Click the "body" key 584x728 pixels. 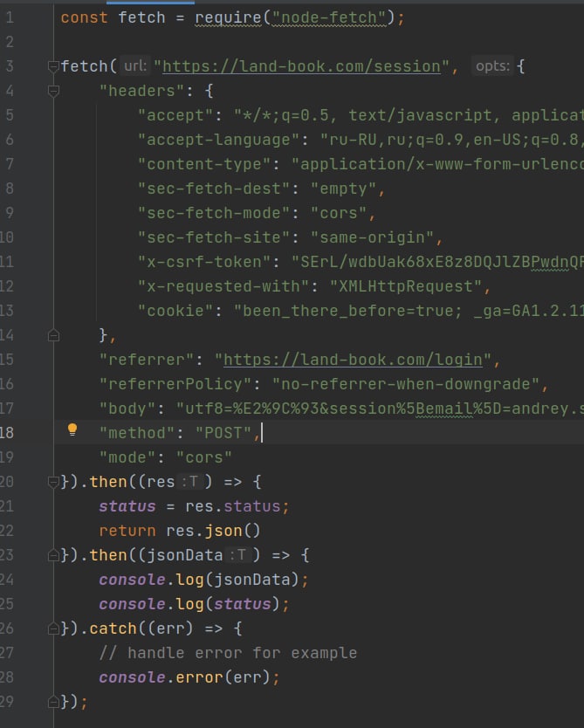[127, 409]
